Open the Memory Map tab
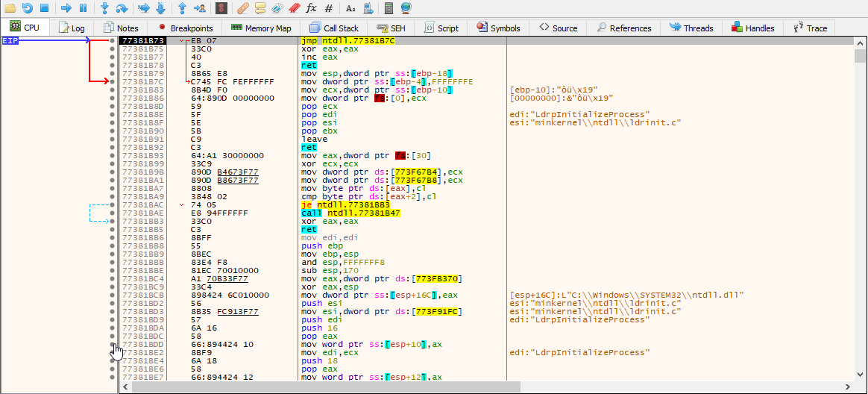 (x=261, y=28)
